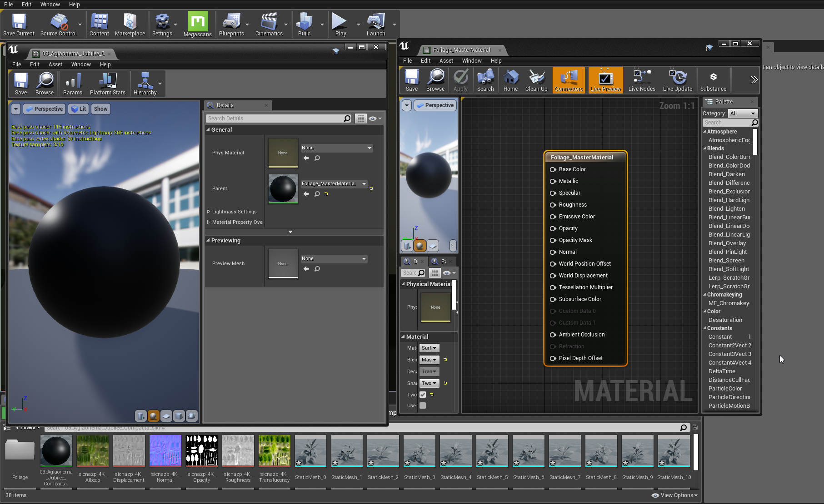Screen dimensions: 824x504
Task: Toggle property matrix grid view in Details
Action: click(x=361, y=119)
